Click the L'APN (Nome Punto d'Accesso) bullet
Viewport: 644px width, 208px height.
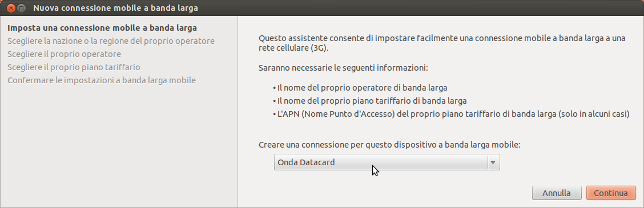tap(451, 113)
